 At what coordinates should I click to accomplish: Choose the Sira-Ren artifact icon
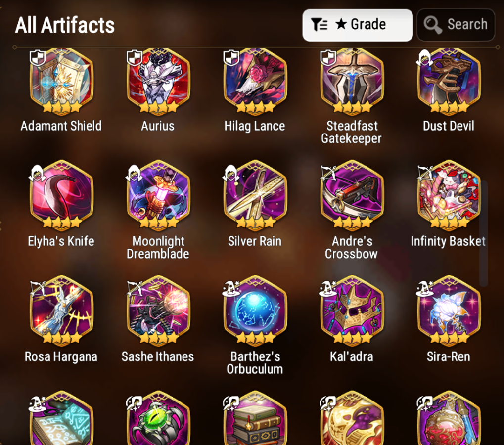point(449,311)
